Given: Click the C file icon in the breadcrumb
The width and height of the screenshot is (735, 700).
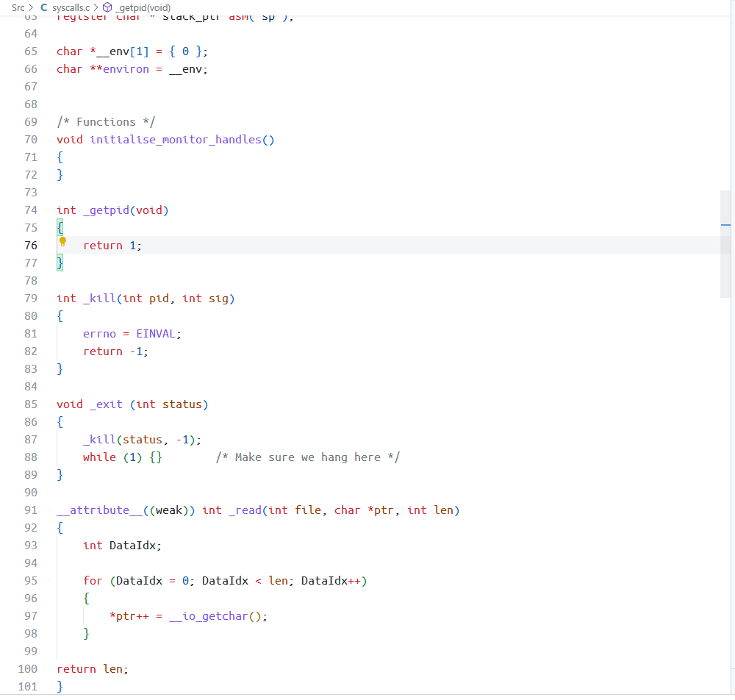Looking at the screenshot, I should coord(43,7).
